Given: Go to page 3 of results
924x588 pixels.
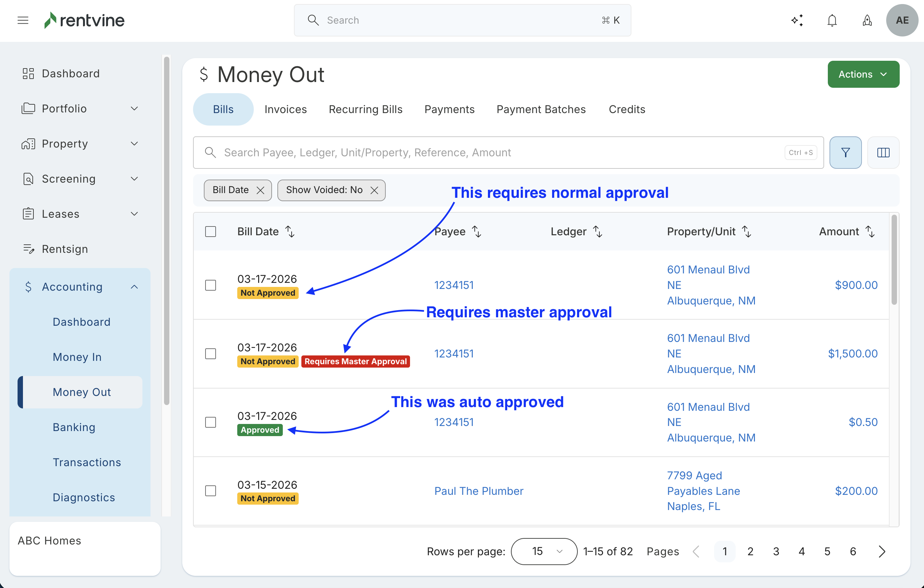Looking at the screenshot, I should pos(776,552).
